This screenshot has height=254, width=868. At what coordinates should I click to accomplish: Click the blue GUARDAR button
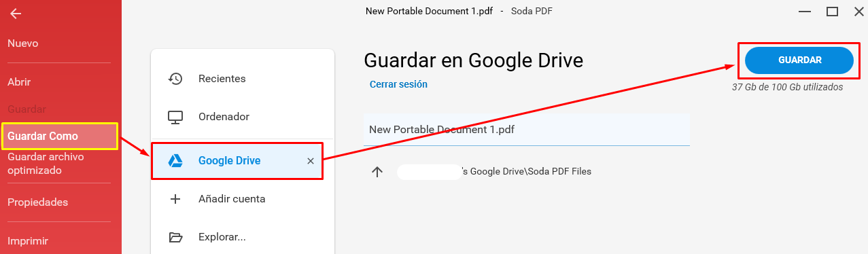(799, 60)
